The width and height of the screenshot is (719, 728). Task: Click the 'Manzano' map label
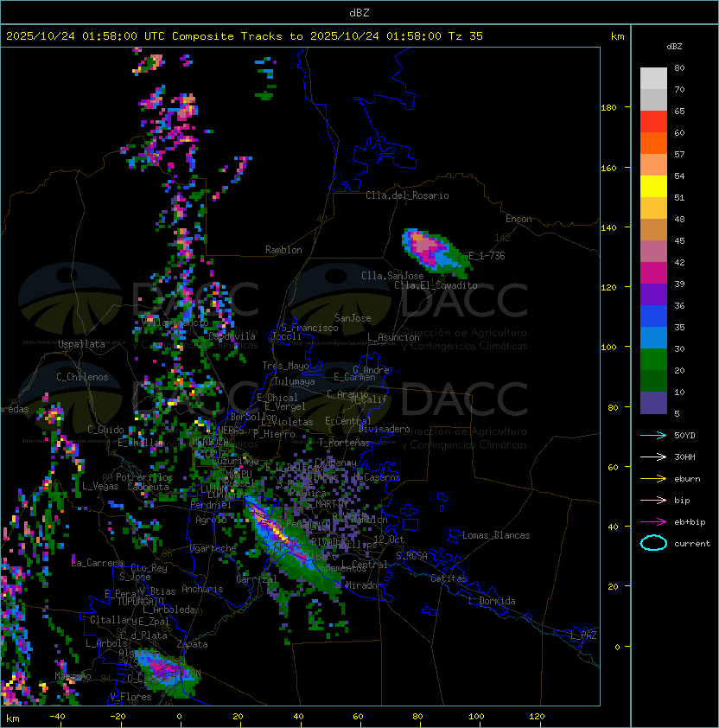[73, 676]
